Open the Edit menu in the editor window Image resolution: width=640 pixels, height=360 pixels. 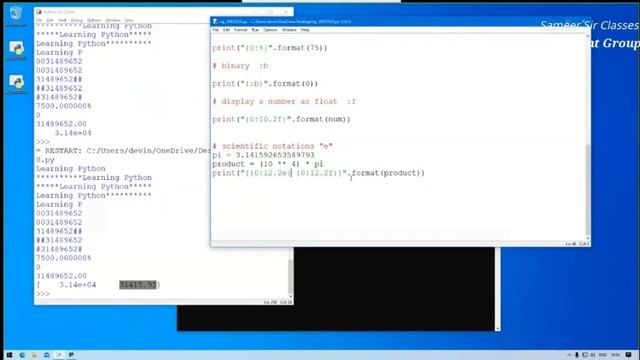coord(226,30)
